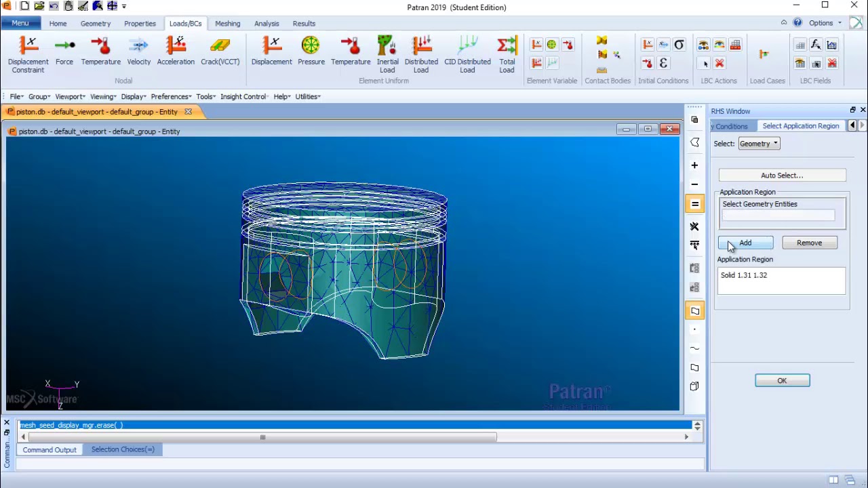Select the Displacement Constraint nodal tool

[28, 54]
